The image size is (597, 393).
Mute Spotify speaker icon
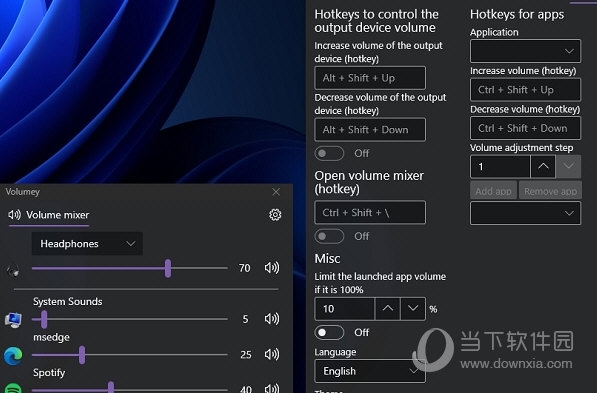[272, 388]
